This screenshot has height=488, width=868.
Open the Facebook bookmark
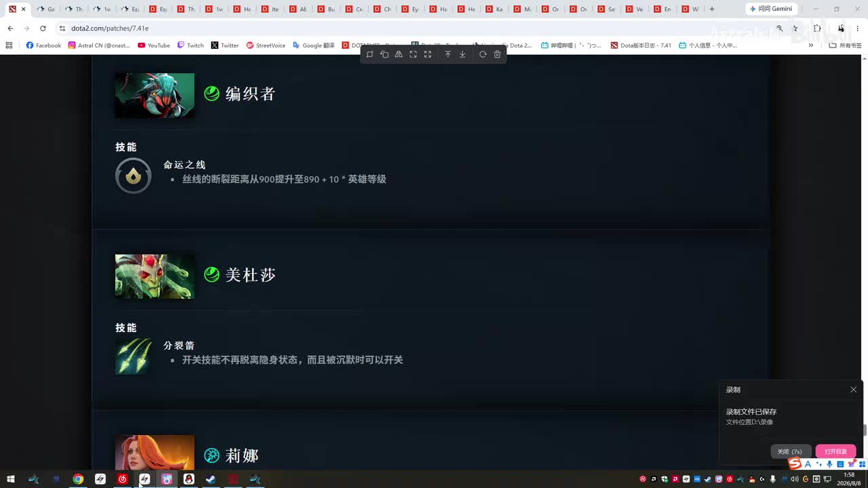43,45
